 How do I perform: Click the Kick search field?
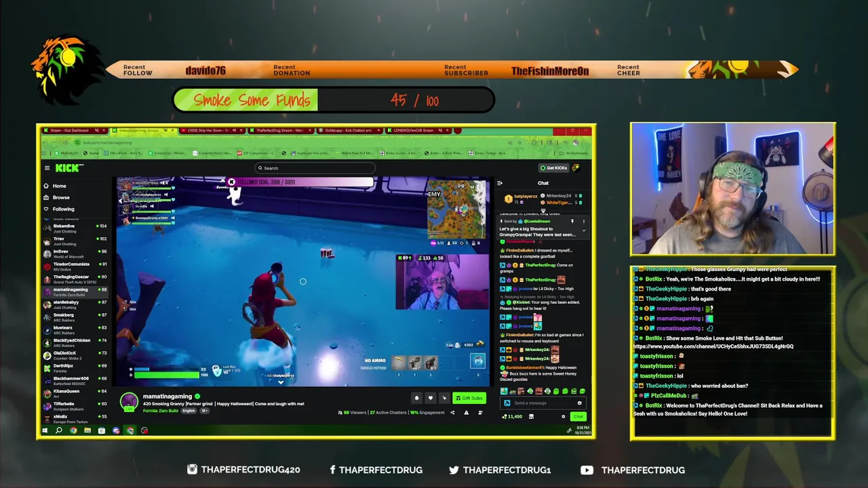click(x=315, y=168)
